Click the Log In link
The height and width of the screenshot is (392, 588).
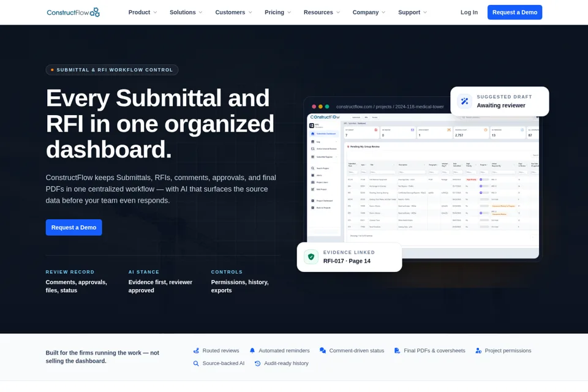coord(469,12)
